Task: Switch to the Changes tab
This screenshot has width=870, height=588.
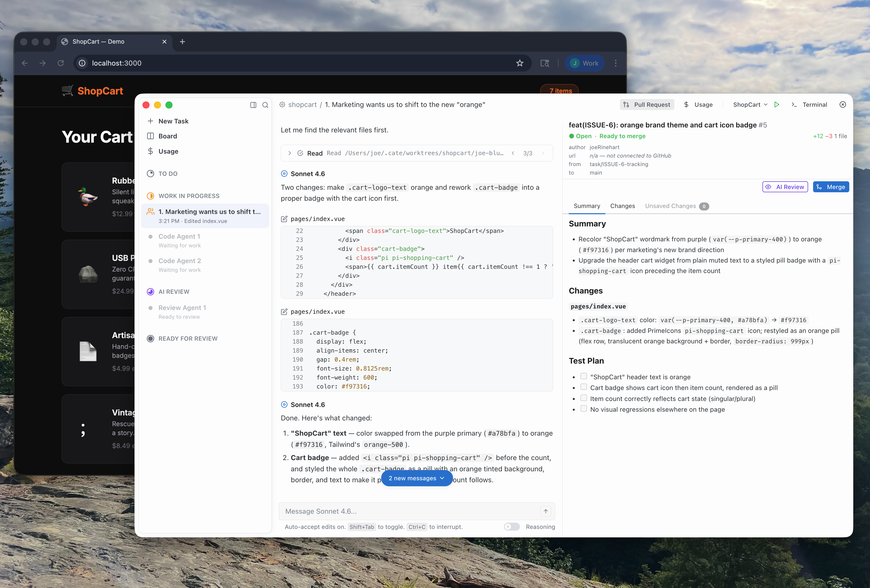Action: pos(622,206)
